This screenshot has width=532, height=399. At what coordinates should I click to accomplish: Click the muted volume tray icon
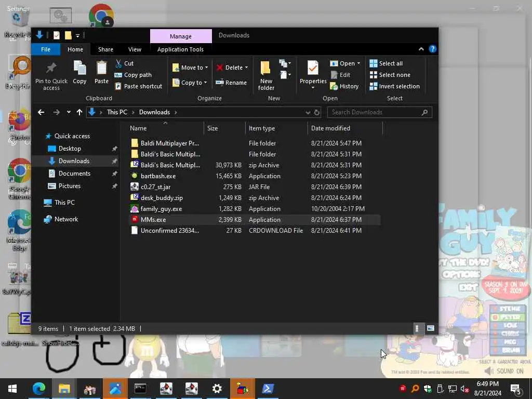click(465, 389)
